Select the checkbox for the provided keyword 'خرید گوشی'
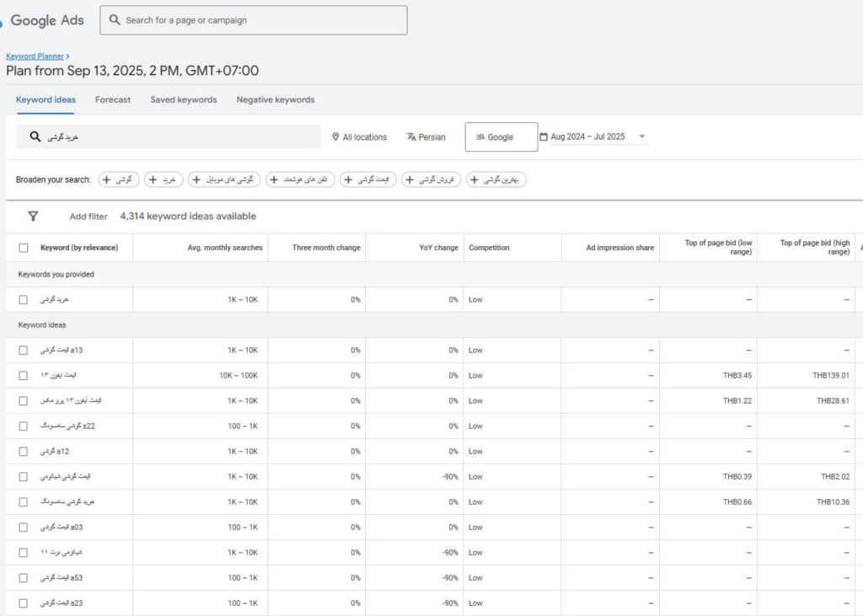 click(24, 300)
